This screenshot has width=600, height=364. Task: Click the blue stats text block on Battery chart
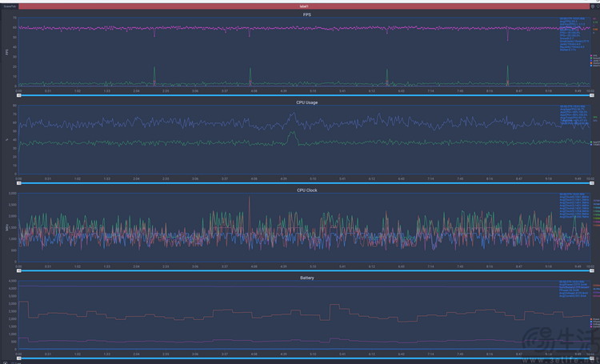(573, 289)
